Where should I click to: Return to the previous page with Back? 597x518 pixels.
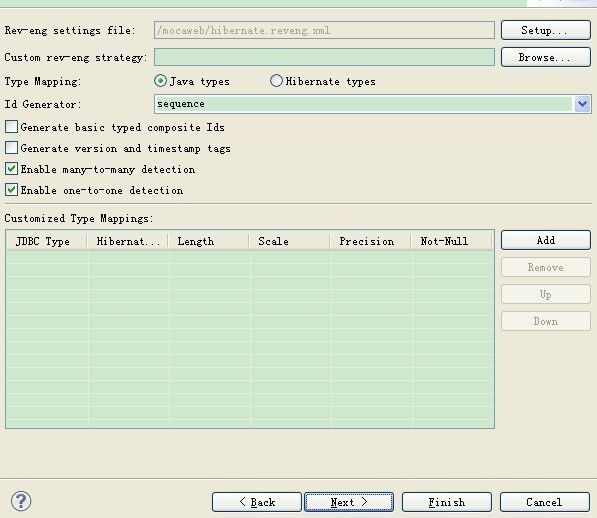257,502
